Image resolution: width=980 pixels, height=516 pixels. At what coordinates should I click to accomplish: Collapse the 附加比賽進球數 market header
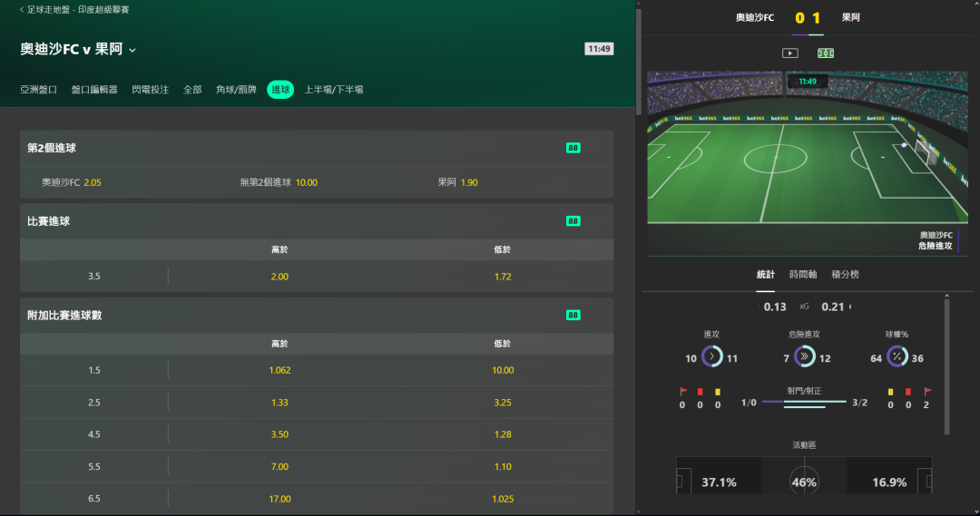(317, 315)
